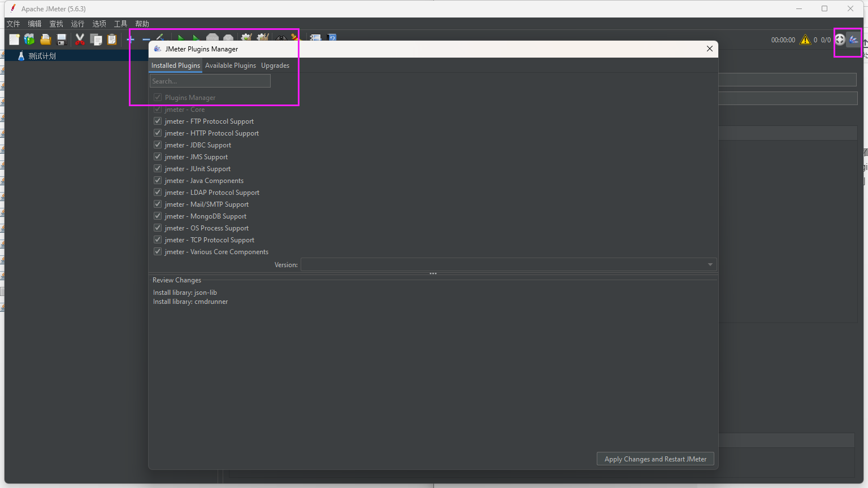Toggle jmeter - JUnit Support checkbox
Viewport: 868px width, 488px height.
point(158,168)
